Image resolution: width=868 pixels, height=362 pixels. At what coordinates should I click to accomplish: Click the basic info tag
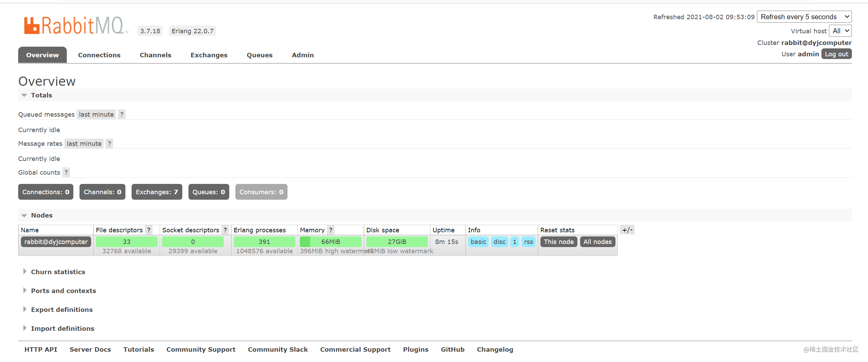click(x=478, y=242)
